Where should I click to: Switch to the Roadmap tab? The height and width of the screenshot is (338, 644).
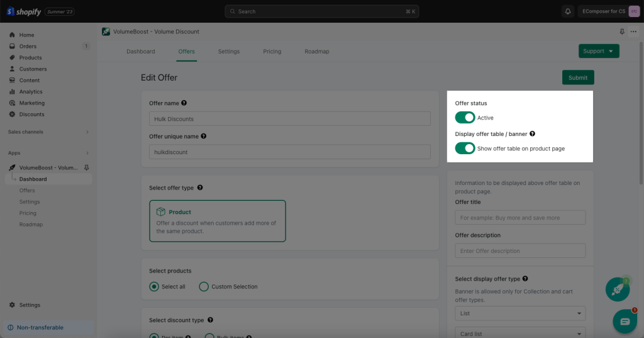pos(317,52)
